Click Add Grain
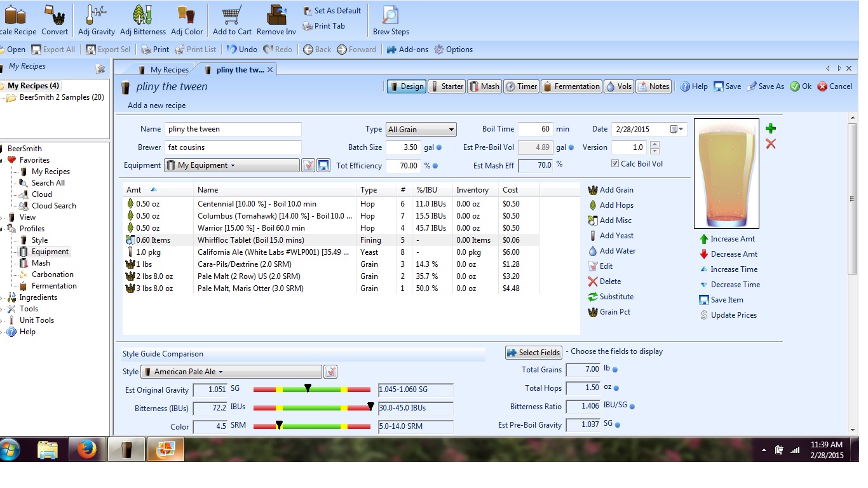Screen dimensions: 868x488 click(611, 190)
